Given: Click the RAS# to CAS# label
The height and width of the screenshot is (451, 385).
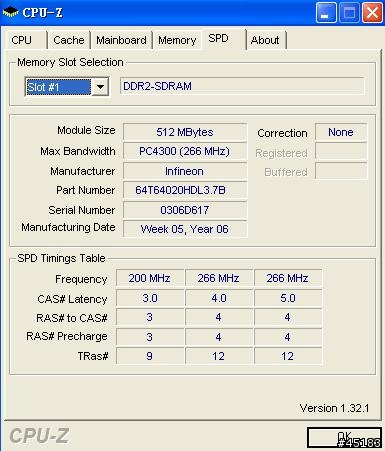Looking at the screenshot, I should tap(72, 318).
